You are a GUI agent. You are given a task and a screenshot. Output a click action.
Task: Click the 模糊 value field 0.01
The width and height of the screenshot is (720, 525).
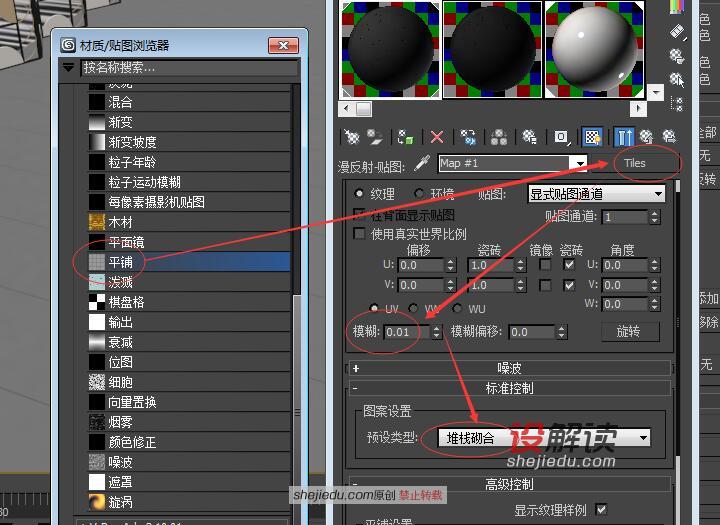click(x=407, y=332)
